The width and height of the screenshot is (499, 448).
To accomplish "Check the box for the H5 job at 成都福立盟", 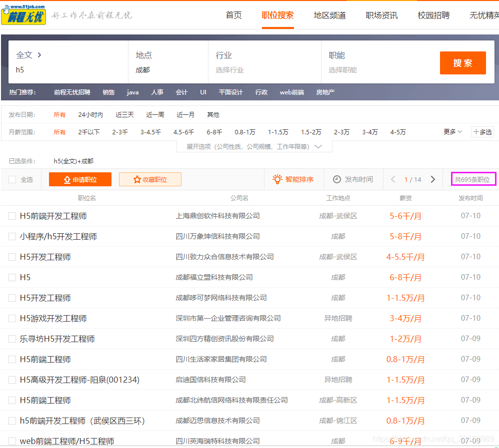I will pos(12,277).
